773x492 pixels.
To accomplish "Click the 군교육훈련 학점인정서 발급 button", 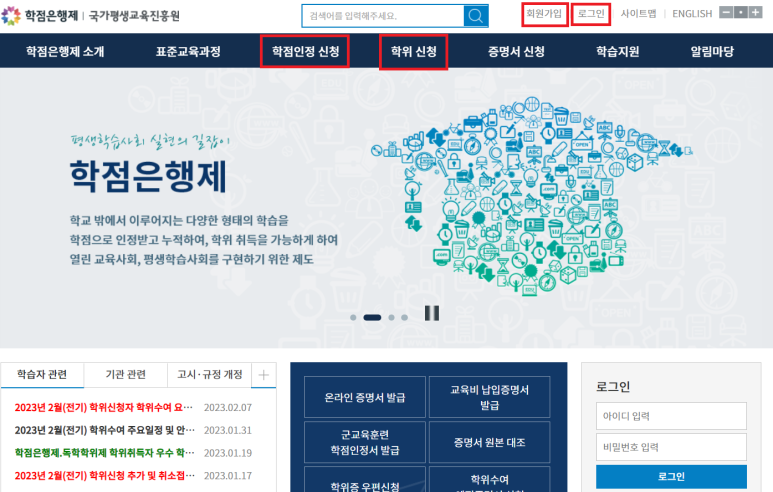I will click(x=365, y=442).
